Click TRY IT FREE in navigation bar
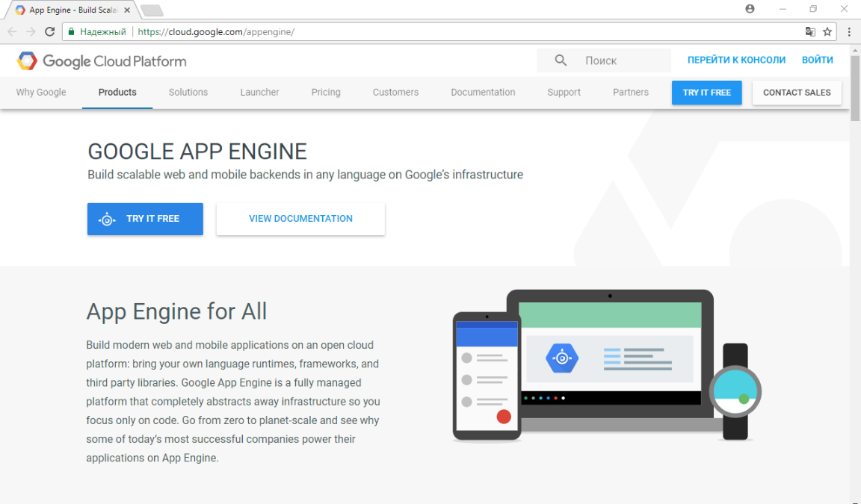 click(x=707, y=93)
